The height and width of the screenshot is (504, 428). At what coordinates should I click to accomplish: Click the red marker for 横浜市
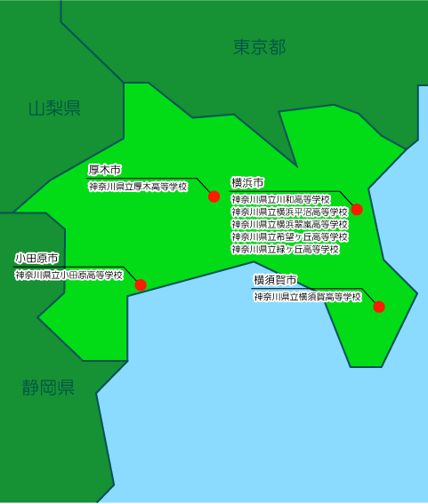[357, 210]
